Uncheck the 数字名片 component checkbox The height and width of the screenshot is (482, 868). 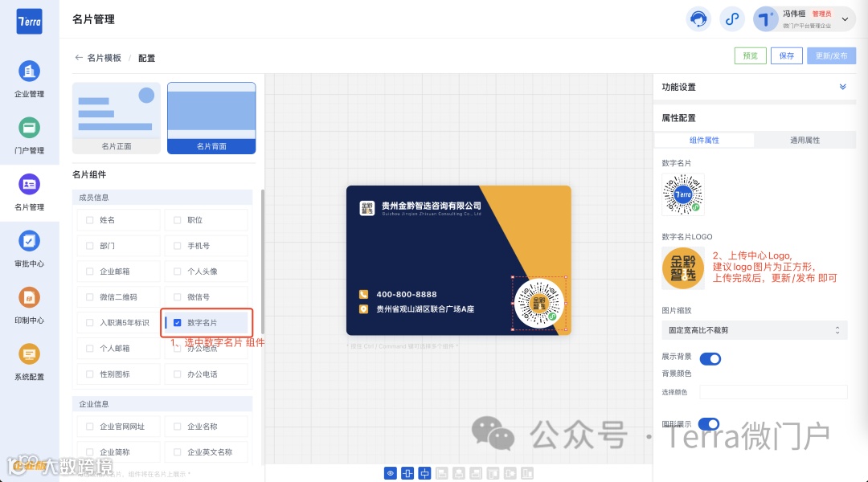[177, 323]
